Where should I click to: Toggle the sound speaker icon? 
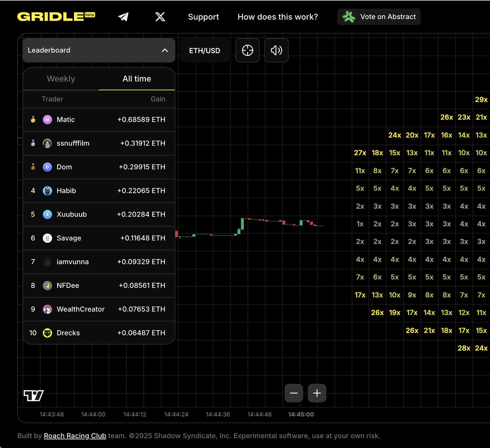[276, 50]
